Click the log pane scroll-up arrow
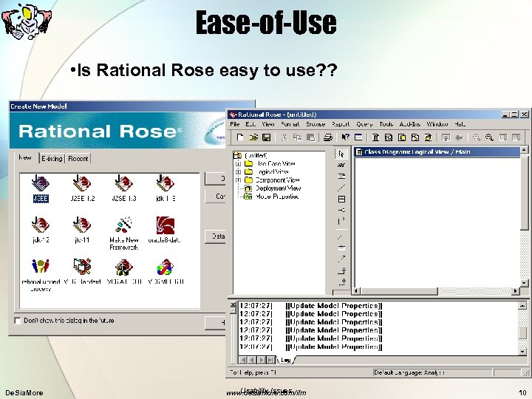This screenshot has height=399, width=532. click(523, 306)
